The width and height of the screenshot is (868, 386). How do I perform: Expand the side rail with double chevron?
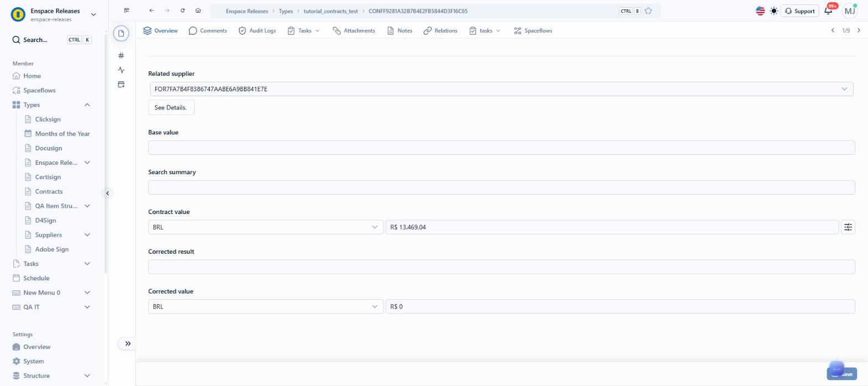click(x=127, y=343)
